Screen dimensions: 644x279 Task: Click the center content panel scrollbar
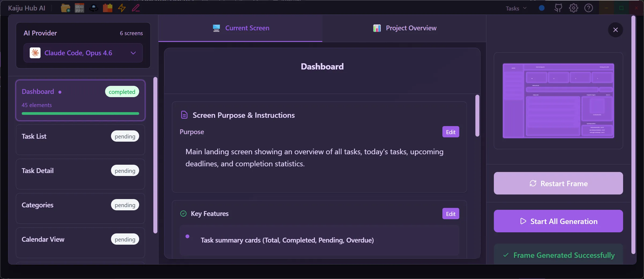tap(477, 116)
